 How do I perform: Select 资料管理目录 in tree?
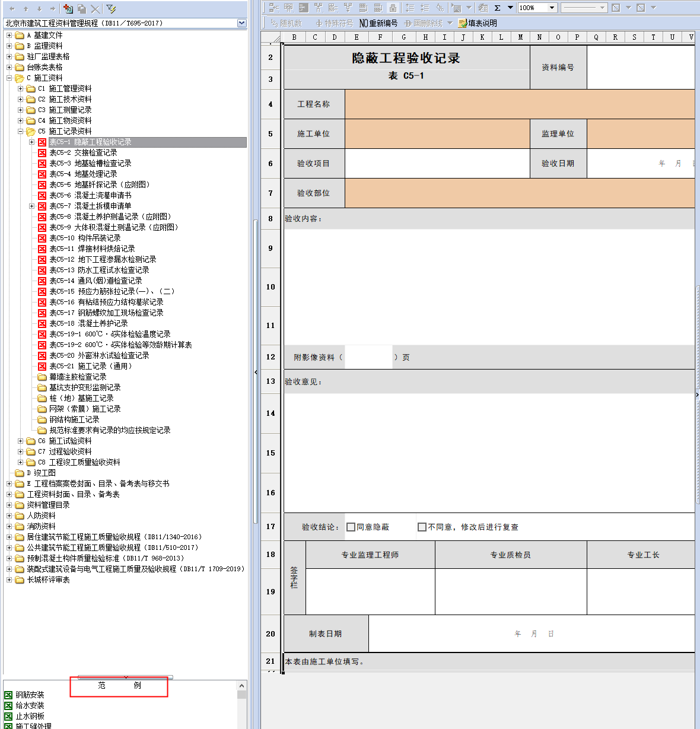point(48,505)
